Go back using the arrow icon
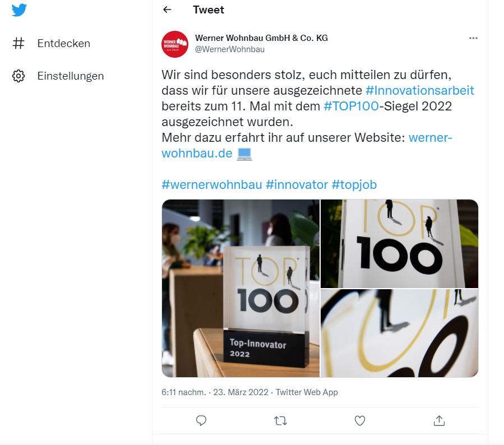The height and width of the screenshot is (445, 504). [167, 10]
